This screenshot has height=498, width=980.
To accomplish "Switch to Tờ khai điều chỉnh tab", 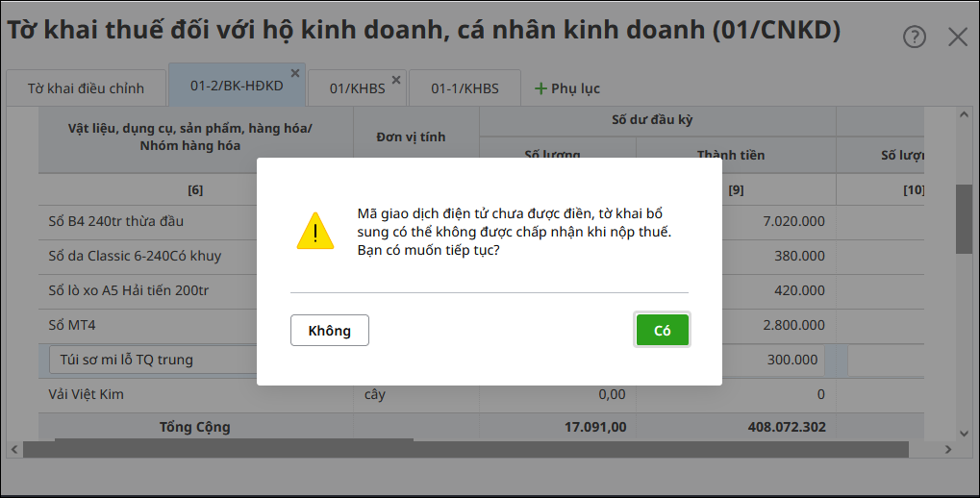I will (86, 88).
